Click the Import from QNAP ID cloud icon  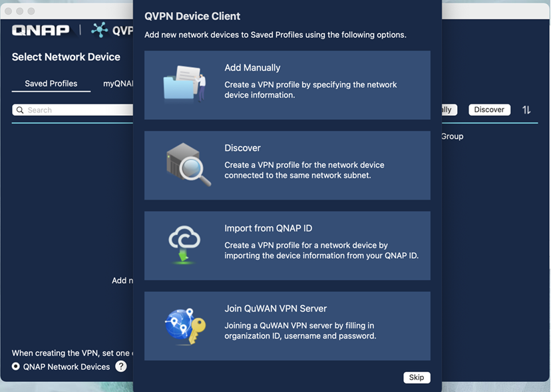click(x=184, y=244)
